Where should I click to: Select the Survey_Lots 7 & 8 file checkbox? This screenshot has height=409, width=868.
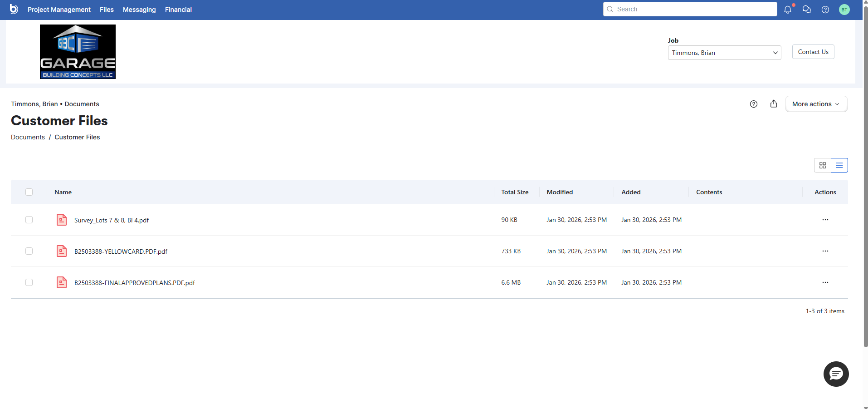pyautogui.click(x=29, y=220)
